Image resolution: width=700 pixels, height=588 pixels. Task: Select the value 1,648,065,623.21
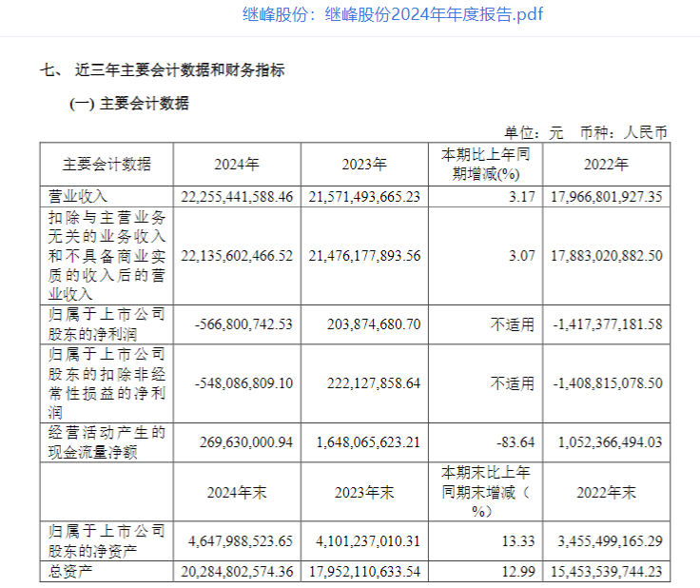click(x=368, y=442)
